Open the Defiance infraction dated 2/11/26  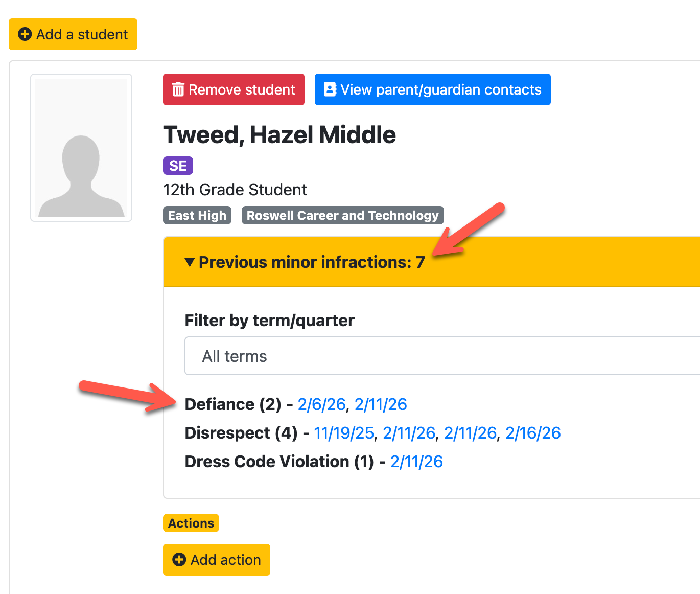click(x=381, y=404)
